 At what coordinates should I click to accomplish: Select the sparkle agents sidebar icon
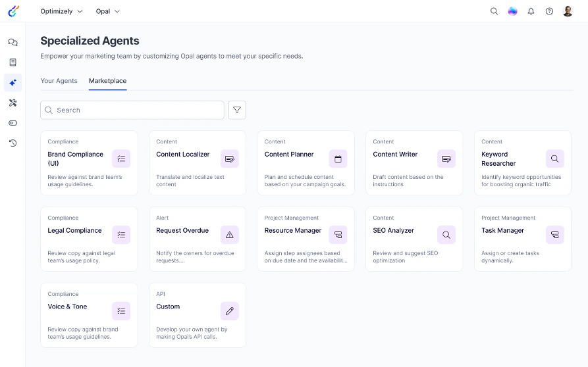tap(13, 82)
